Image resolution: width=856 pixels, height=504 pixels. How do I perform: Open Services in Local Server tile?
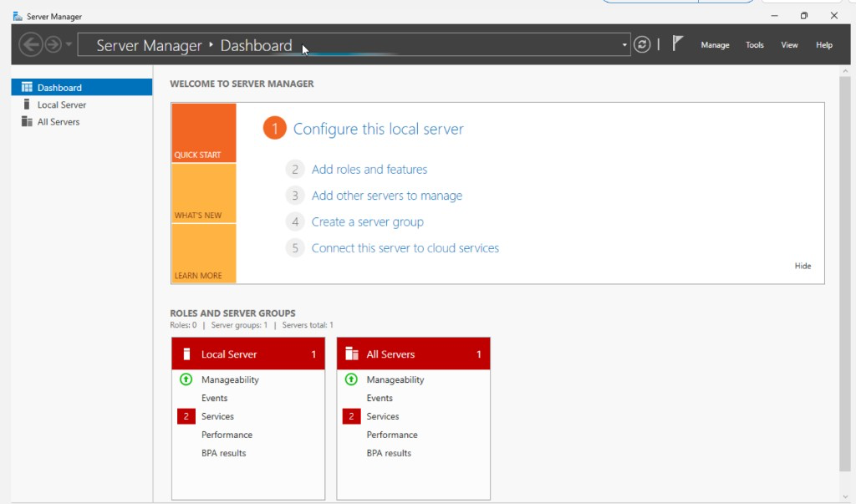(x=217, y=416)
